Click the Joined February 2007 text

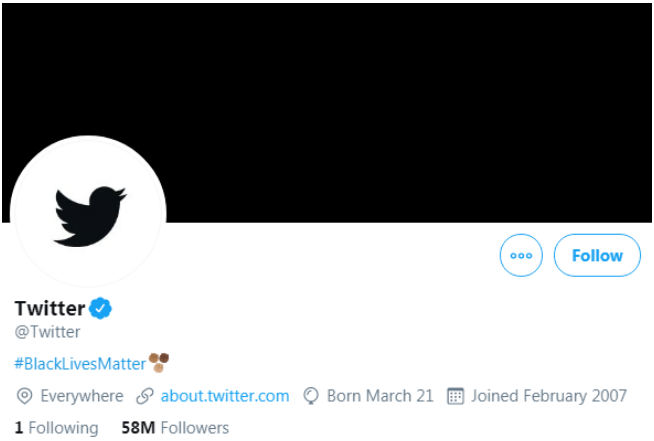coord(549,396)
